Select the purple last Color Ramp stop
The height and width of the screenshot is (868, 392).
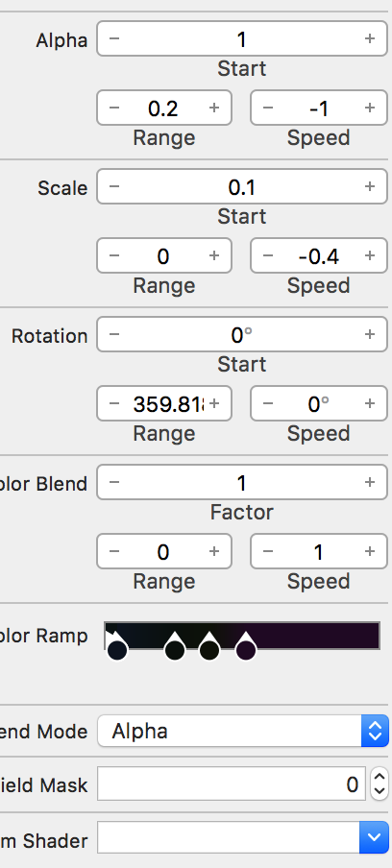246,646
